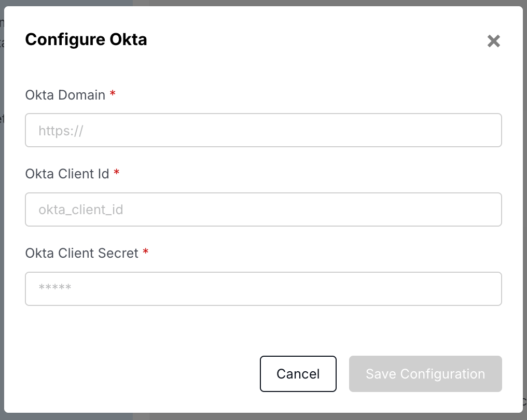Click the dimmed backdrop left of the dialog
This screenshot has width=527, height=420.
pos(2,207)
